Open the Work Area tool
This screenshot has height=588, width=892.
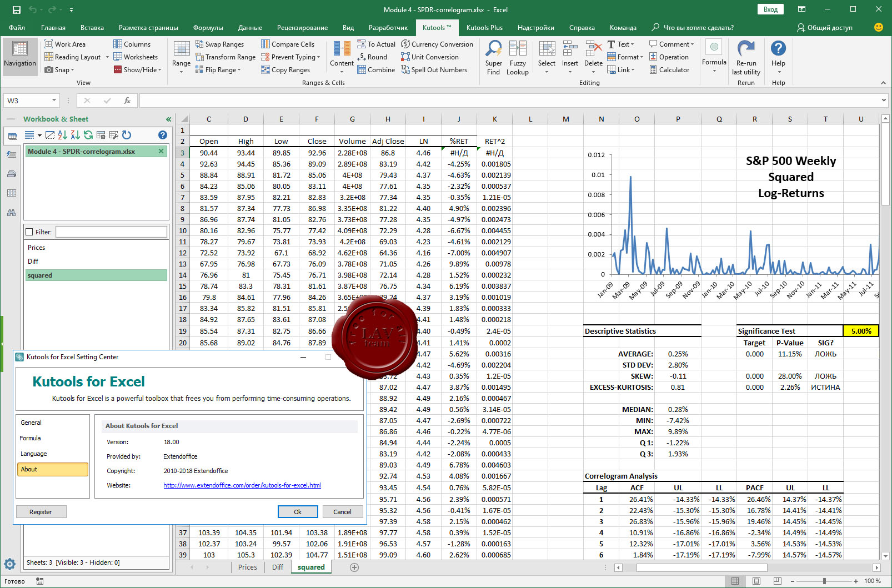tap(65, 44)
